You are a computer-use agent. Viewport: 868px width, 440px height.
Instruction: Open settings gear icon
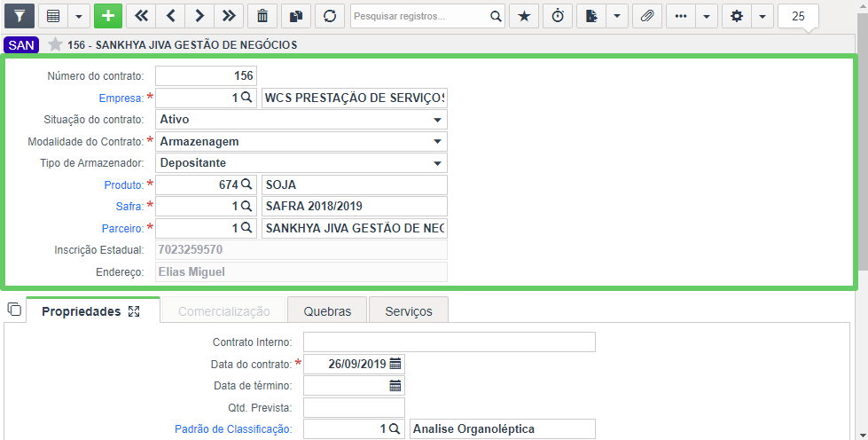(737, 16)
